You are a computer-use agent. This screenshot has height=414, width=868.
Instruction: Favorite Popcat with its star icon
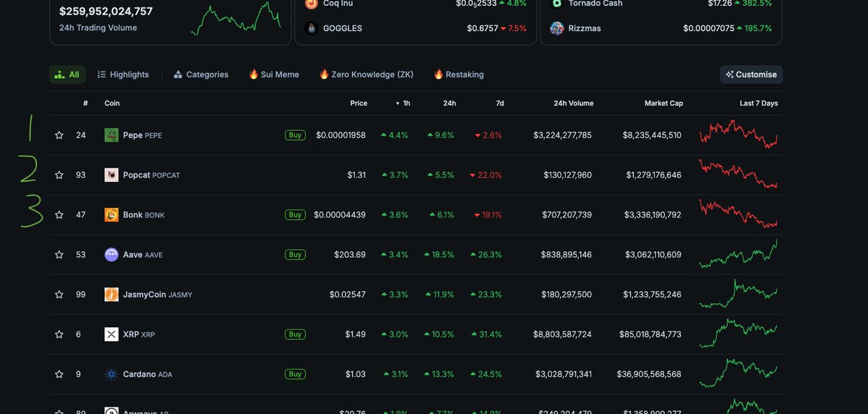point(59,175)
